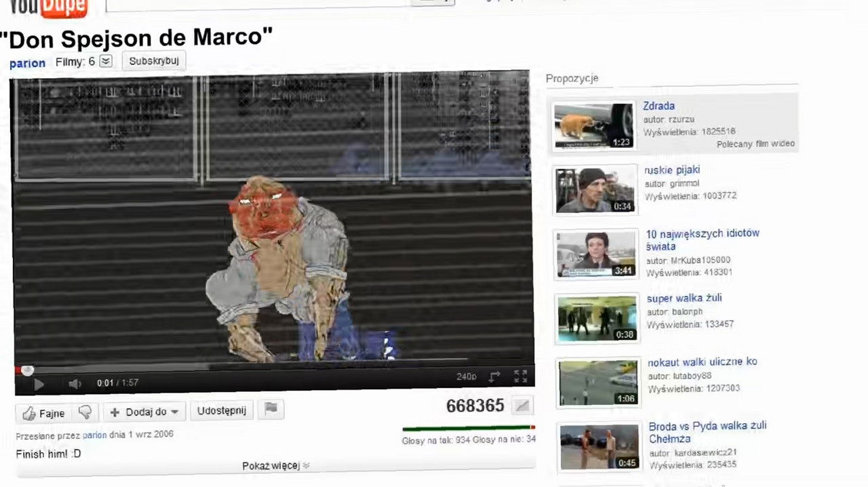Play the video with the play button
The height and width of the screenshot is (487, 868).
click(38, 384)
